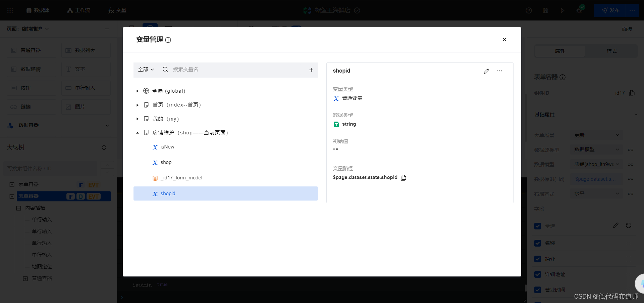This screenshot has width=644, height=303.
Task: Uncheck the 名称 field checkbox
Action: (x=538, y=243)
